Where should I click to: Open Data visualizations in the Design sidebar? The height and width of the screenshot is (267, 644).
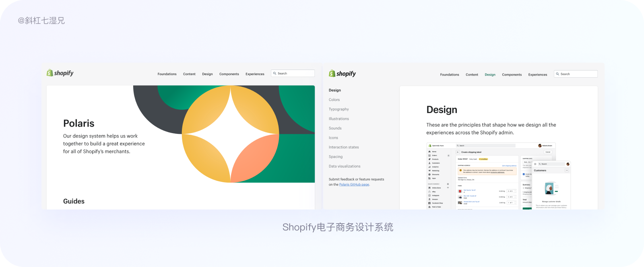[x=345, y=166]
